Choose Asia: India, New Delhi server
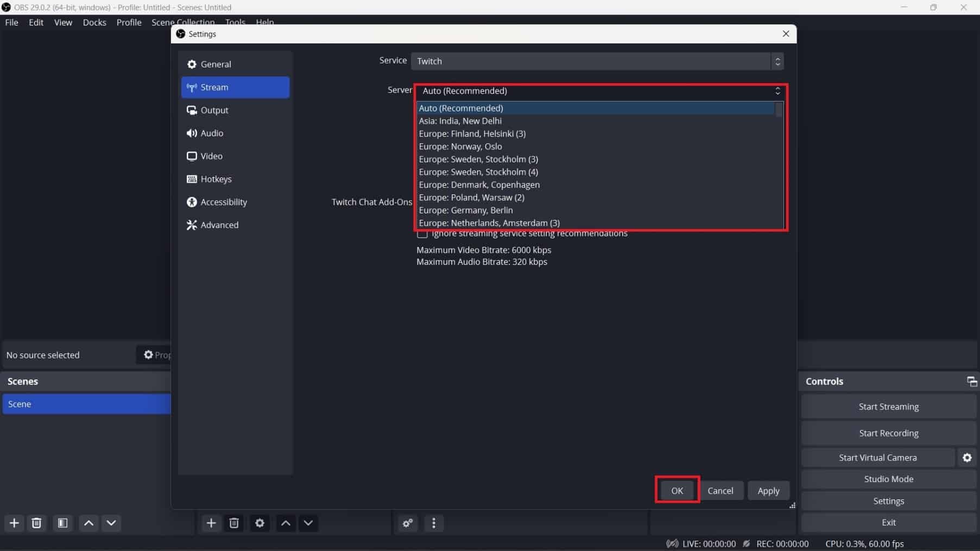Image resolution: width=980 pixels, height=551 pixels. coord(596,121)
